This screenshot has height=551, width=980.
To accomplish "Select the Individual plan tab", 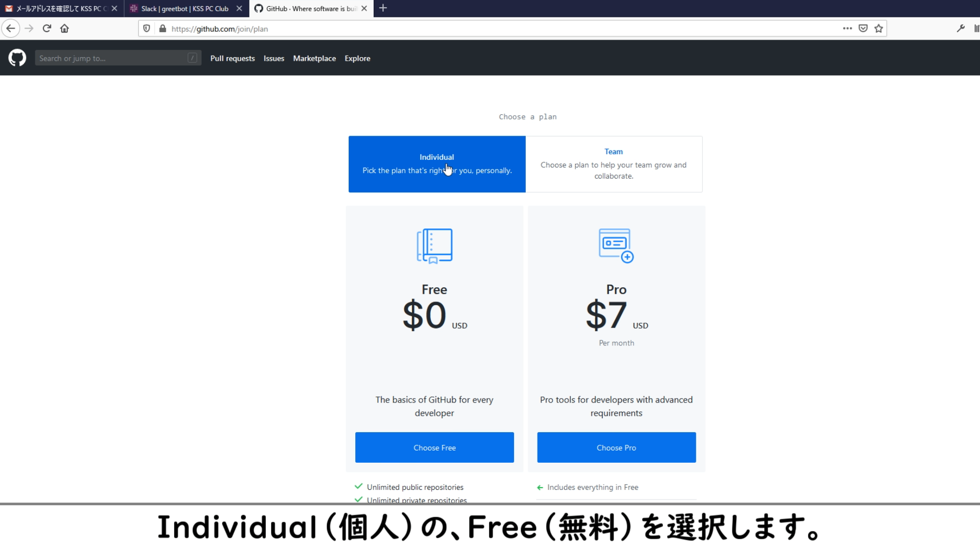I will (437, 164).
